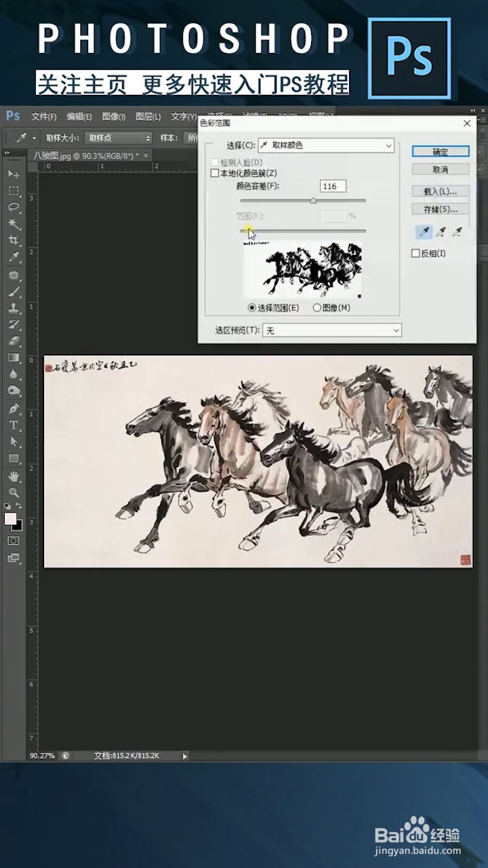Pick the Add to Sample eyedropper
Image resolution: width=488 pixels, height=868 pixels.
click(x=441, y=233)
